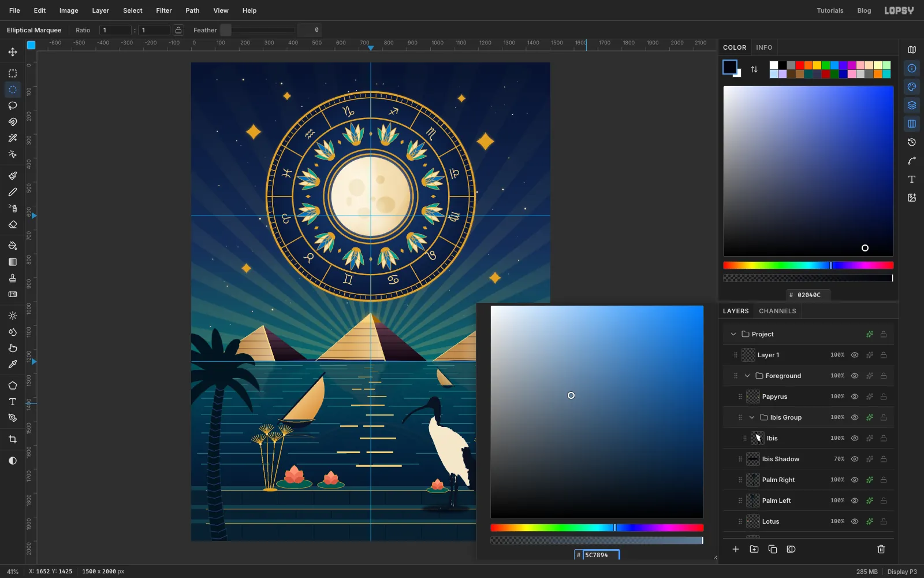Click the hue slider in popup color picker
924x578 pixels.
(597, 528)
